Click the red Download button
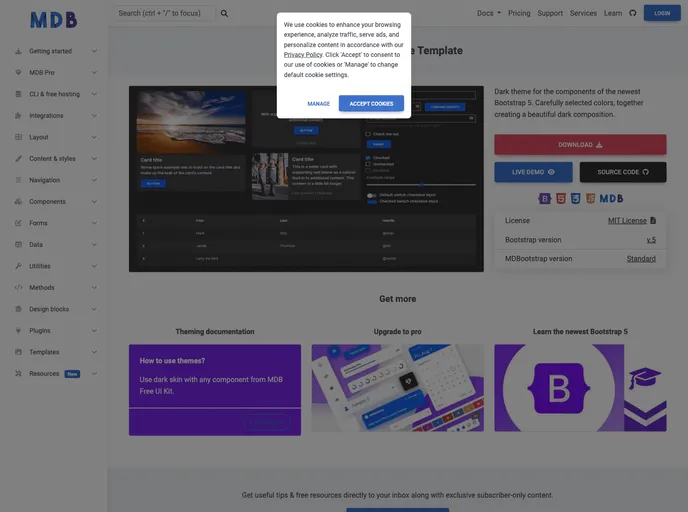Screen dimensions: 688x512 click(x=580, y=145)
